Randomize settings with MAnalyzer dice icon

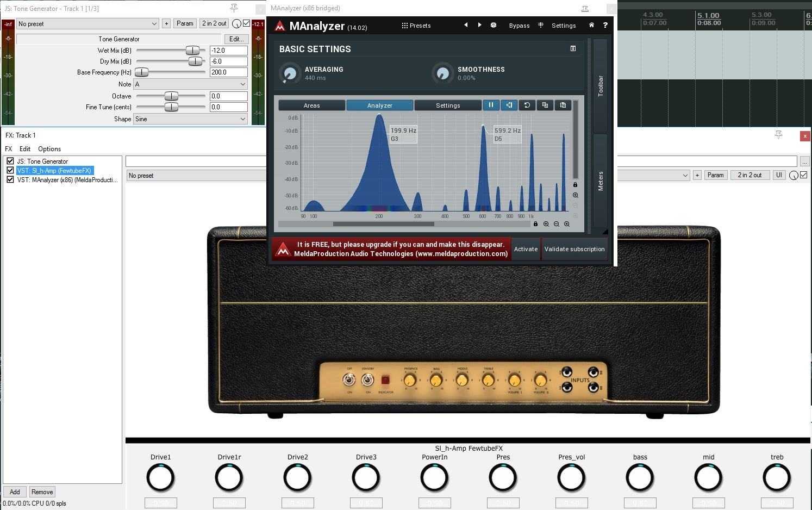click(x=494, y=25)
